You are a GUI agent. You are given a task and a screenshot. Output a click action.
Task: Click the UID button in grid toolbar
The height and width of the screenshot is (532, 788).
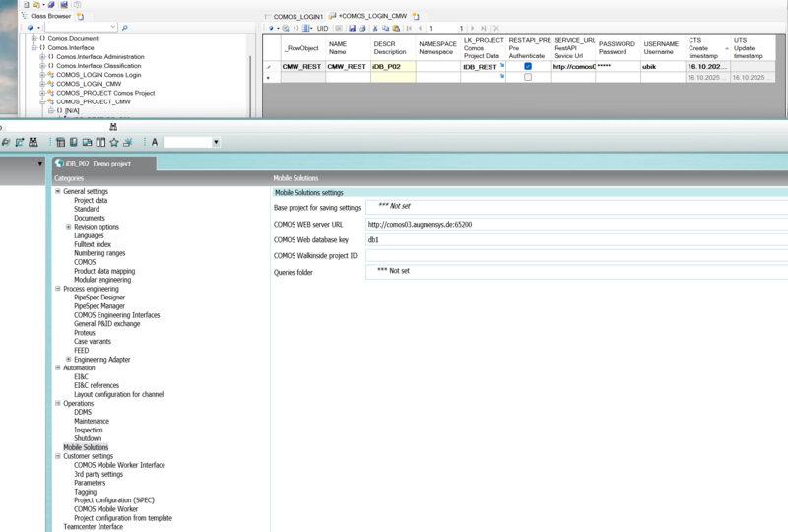(x=322, y=28)
